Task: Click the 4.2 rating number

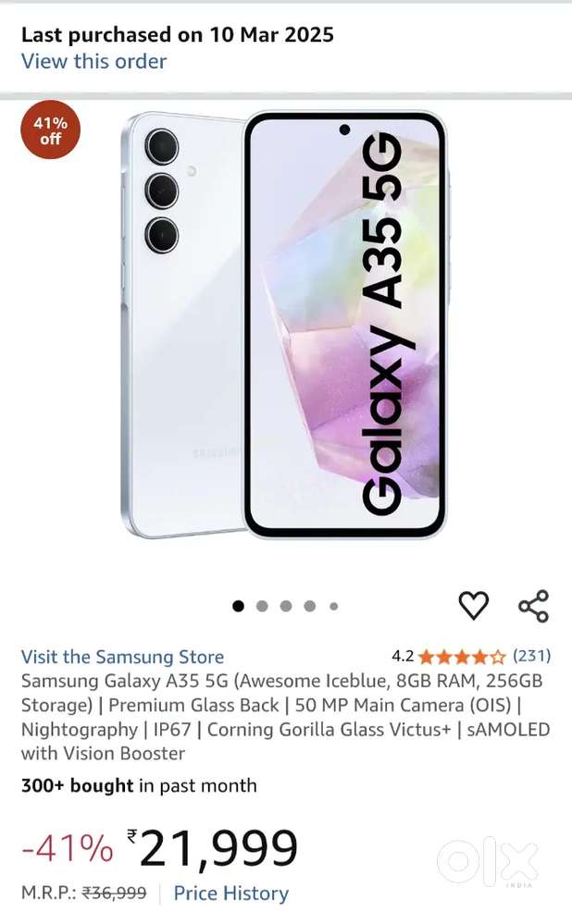Action: click(403, 657)
